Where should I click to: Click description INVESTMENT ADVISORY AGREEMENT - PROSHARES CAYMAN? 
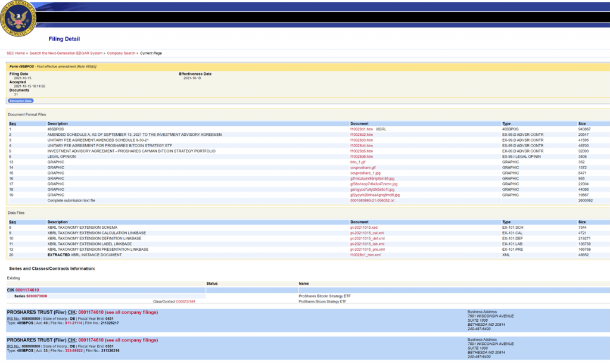click(132, 151)
